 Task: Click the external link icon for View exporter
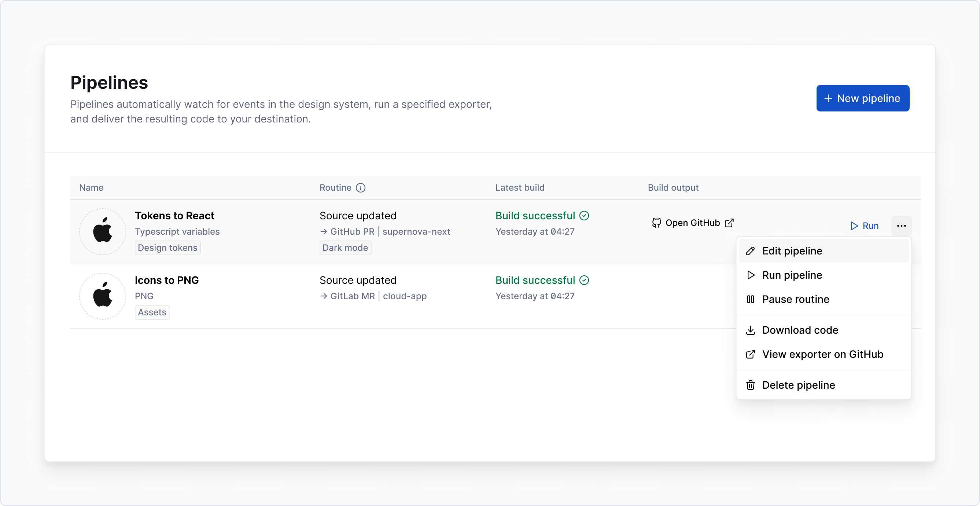tap(751, 354)
